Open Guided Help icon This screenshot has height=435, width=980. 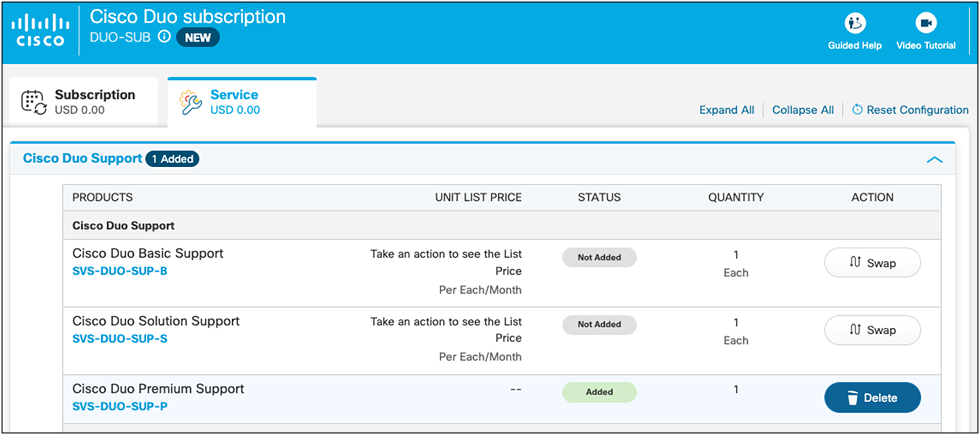tap(855, 23)
